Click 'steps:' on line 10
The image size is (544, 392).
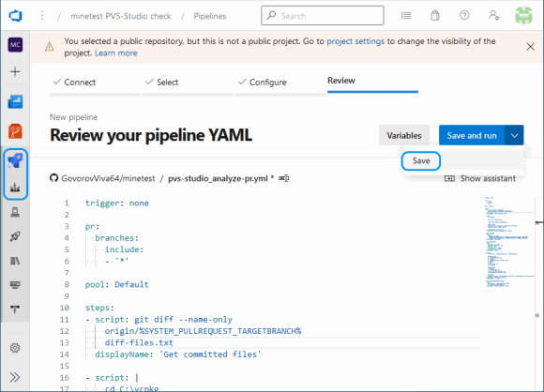click(99, 308)
